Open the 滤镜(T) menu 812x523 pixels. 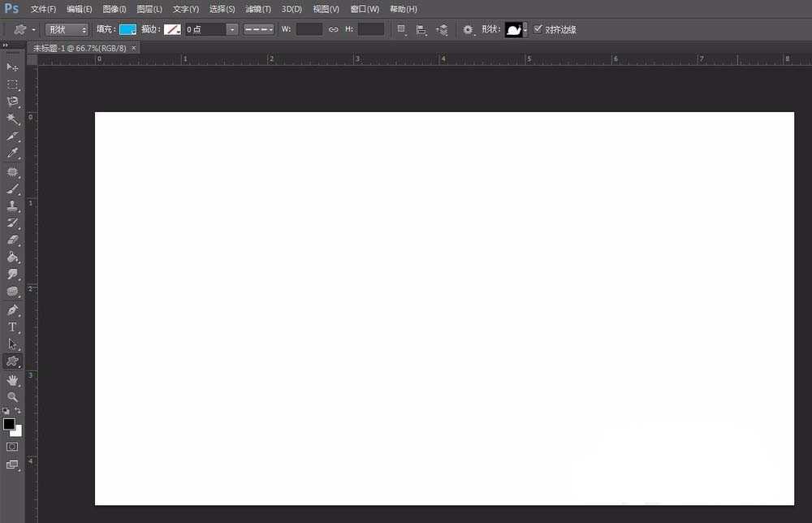[x=258, y=9]
